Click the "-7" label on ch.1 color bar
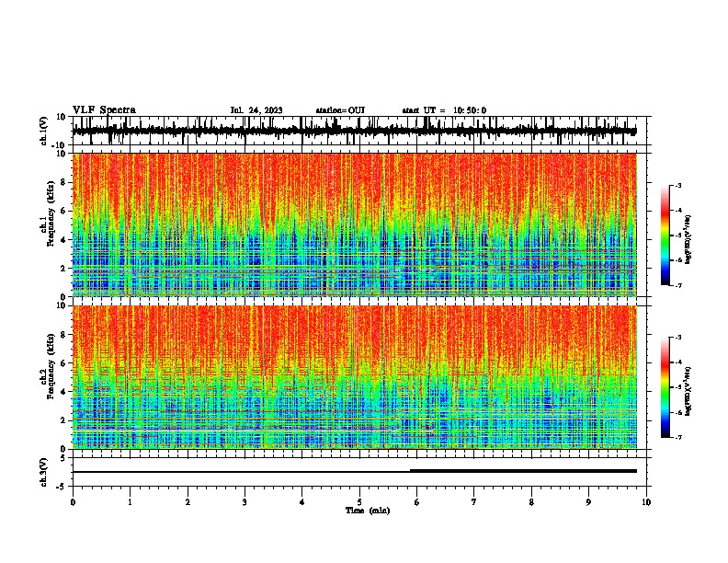Image resolution: width=728 pixels, height=563 pixels. click(x=677, y=285)
